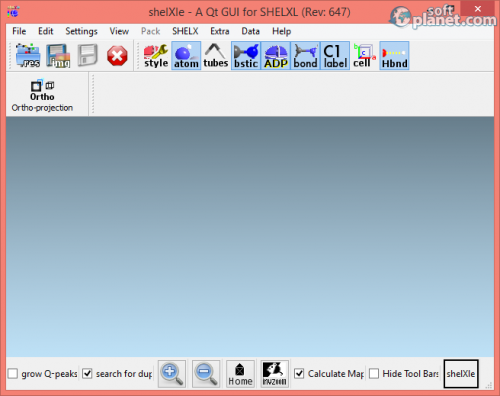
Task: Open the Pack menu
Action: (x=150, y=31)
